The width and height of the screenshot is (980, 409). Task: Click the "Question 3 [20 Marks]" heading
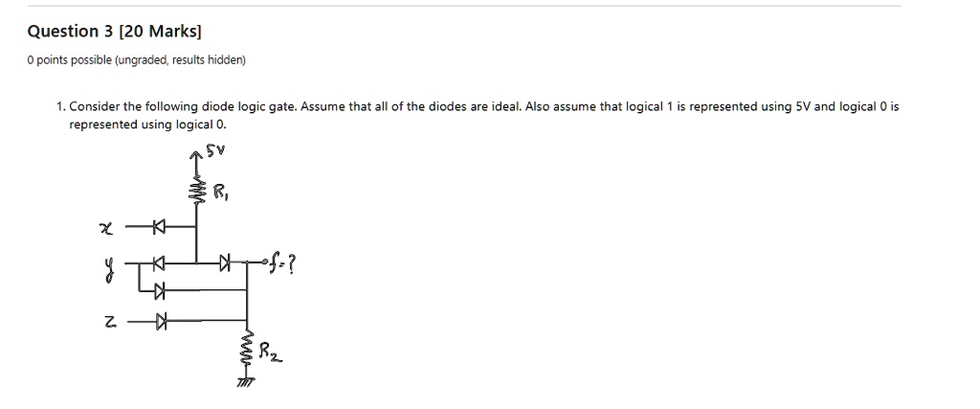[x=114, y=31]
